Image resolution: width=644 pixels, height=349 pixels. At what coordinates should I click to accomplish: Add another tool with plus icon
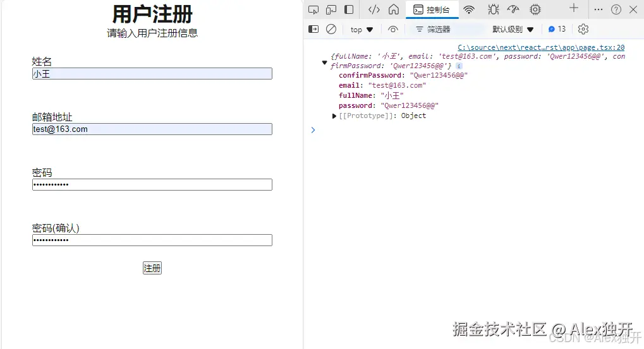click(574, 8)
